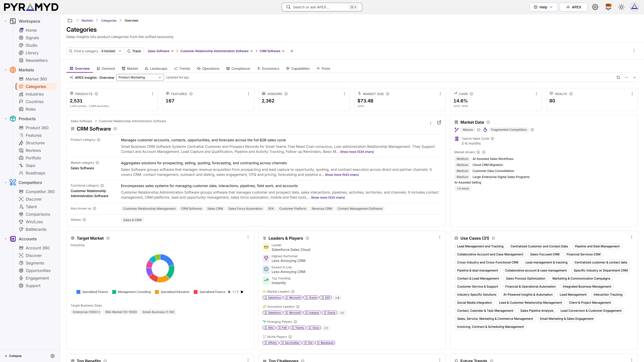Open the Pulse tab
The height and width of the screenshot is (362, 644).
(323, 68)
